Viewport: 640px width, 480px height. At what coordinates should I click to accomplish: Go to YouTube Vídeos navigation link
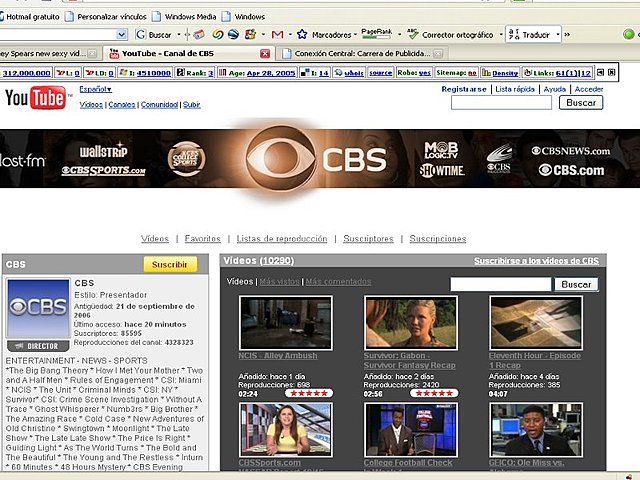pyautogui.click(x=91, y=104)
